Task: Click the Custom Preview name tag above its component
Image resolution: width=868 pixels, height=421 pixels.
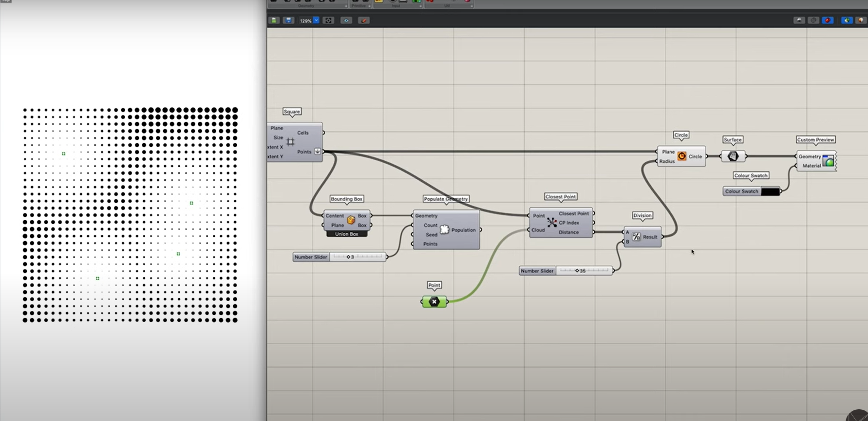Action: pos(815,140)
